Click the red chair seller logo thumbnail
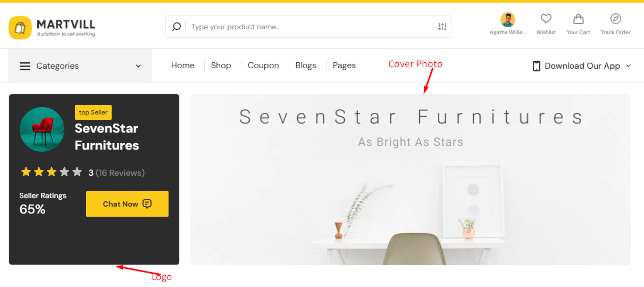 pos(42,129)
